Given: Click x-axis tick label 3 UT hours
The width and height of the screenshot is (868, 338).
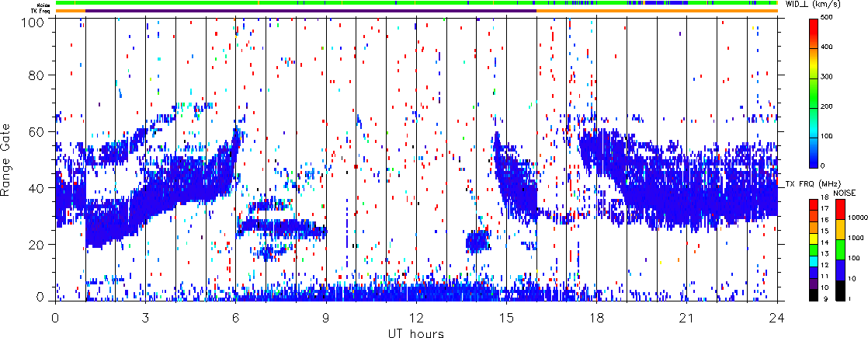Looking at the screenshot, I should [x=145, y=318].
